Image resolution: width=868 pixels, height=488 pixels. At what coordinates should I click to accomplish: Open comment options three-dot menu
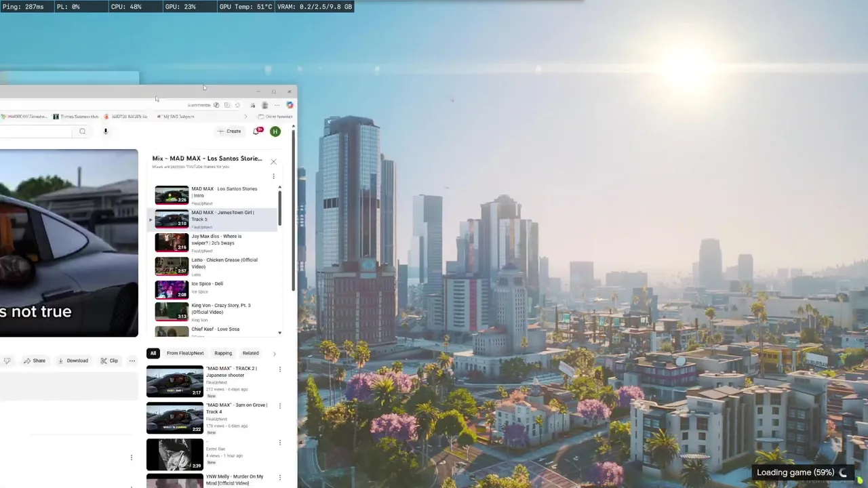(x=132, y=457)
